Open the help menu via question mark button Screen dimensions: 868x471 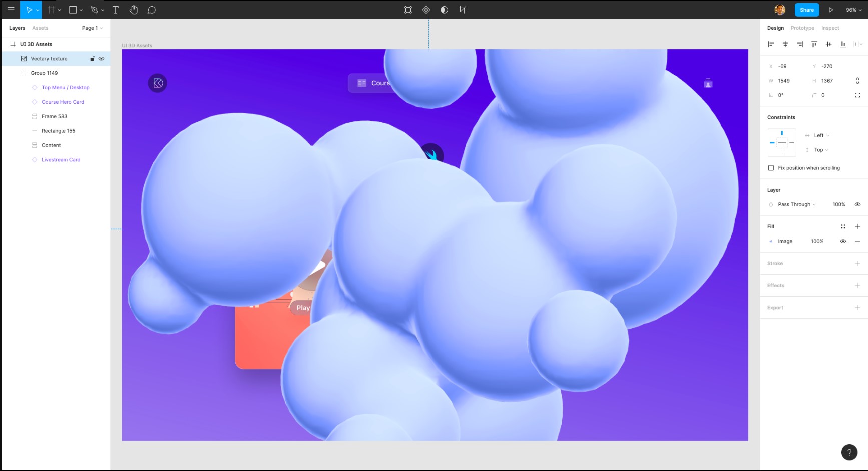pos(849,452)
